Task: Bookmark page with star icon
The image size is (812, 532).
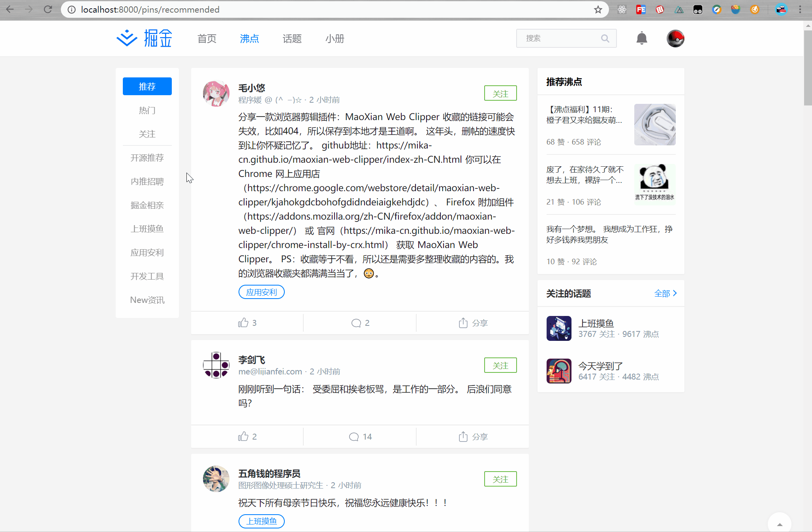Action: click(598, 9)
